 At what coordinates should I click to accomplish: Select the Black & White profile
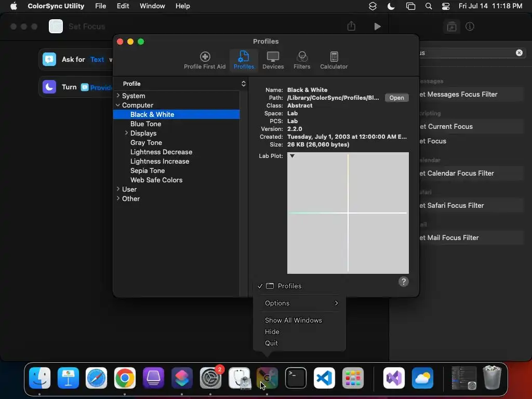click(x=177, y=114)
